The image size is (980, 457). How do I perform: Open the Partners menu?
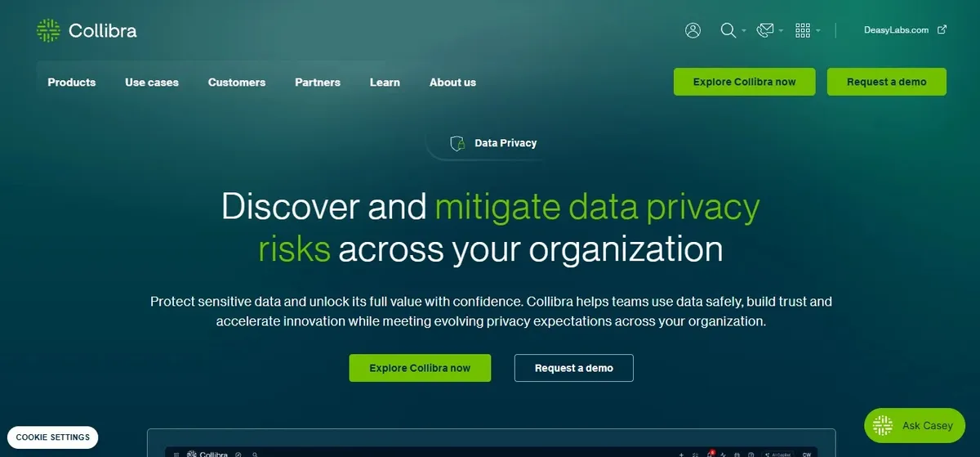318,82
